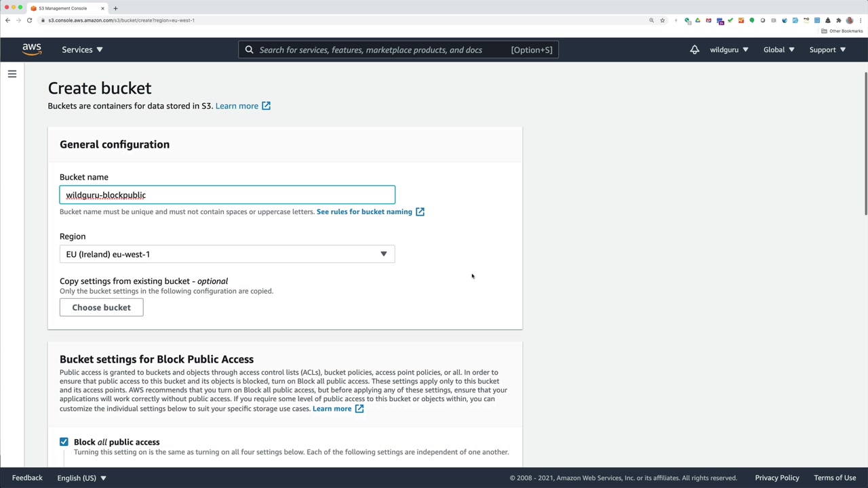Click the search magnifier icon in AWS search bar
Screen dimensions: 868x488
(250, 49)
